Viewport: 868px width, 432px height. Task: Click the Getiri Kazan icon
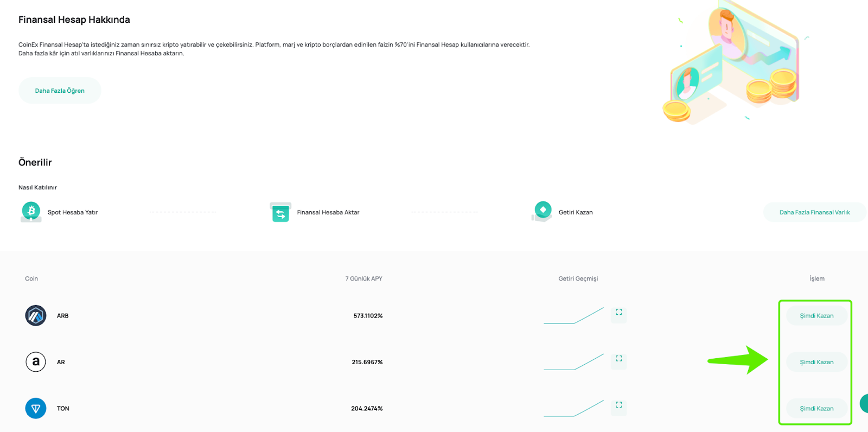(x=542, y=212)
